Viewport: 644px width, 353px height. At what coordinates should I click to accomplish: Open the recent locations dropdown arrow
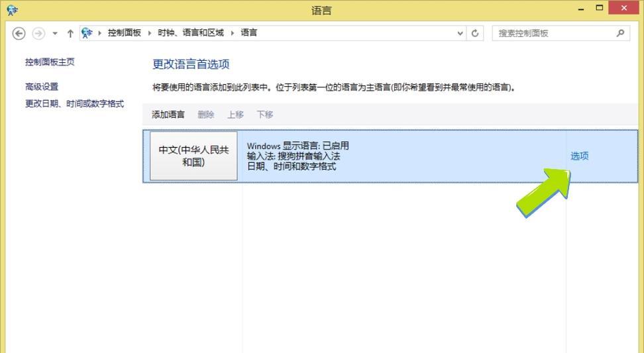tap(54, 34)
